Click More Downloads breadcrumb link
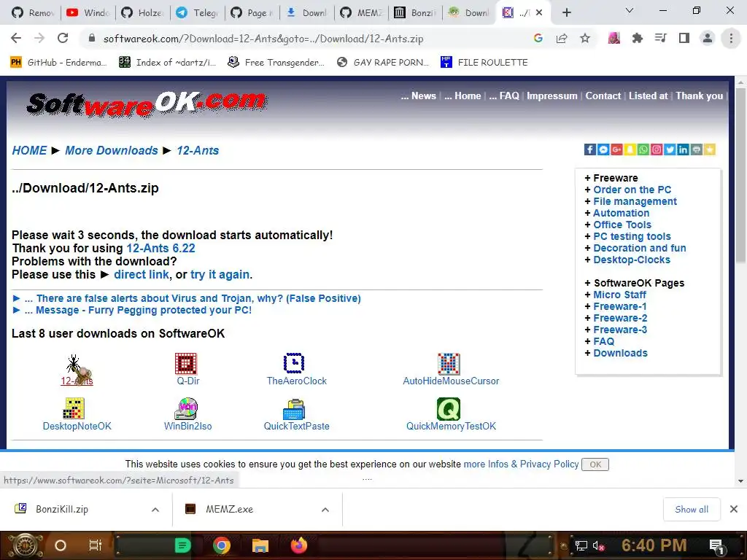Image resolution: width=747 pixels, height=560 pixels. [112, 150]
